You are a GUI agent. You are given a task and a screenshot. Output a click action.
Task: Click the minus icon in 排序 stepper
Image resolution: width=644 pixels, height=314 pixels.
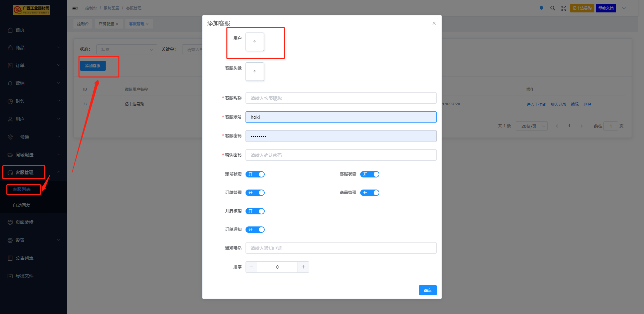tap(251, 267)
